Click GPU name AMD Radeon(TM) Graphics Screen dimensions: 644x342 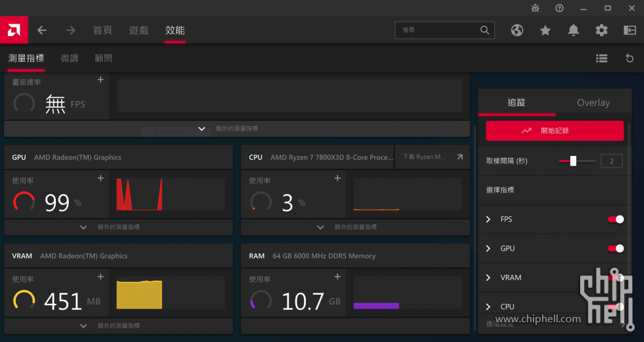[x=78, y=157]
